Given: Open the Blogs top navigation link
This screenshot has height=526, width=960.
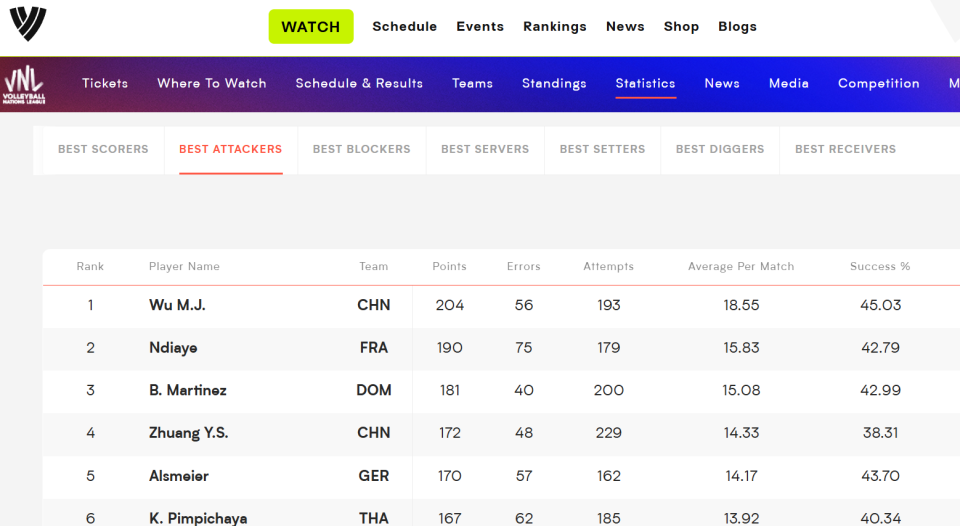Looking at the screenshot, I should [x=738, y=26].
